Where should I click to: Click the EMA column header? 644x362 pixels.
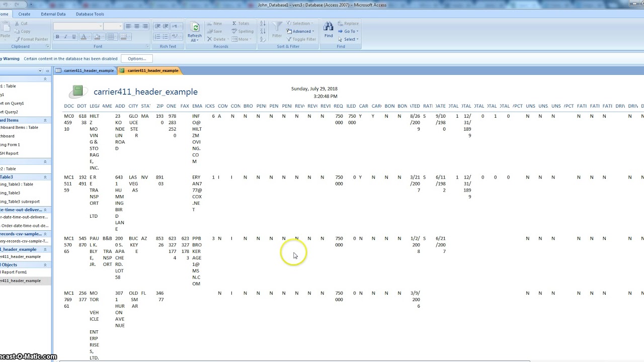pos(197,106)
